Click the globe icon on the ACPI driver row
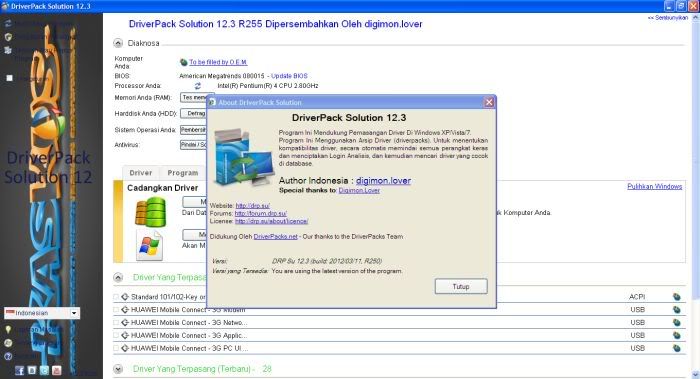This screenshot has width=700, height=379. [677, 297]
